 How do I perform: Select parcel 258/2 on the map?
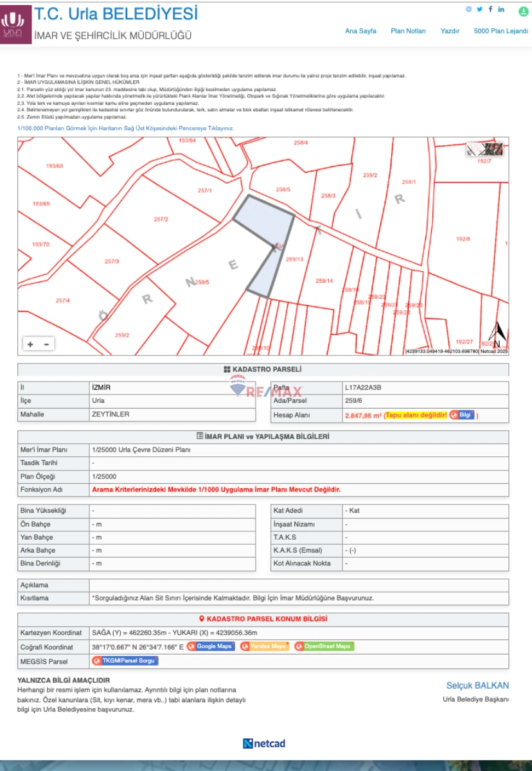coord(370,175)
